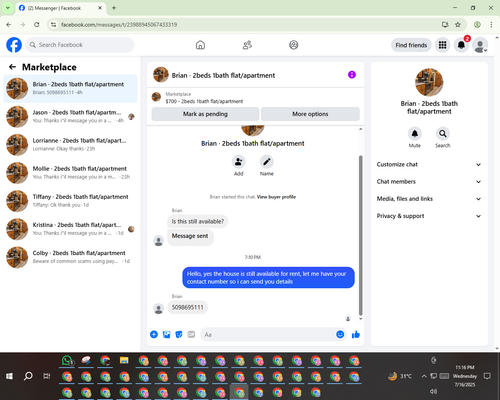Open a new browser tab
The image size is (500, 400).
pos(114,8)
